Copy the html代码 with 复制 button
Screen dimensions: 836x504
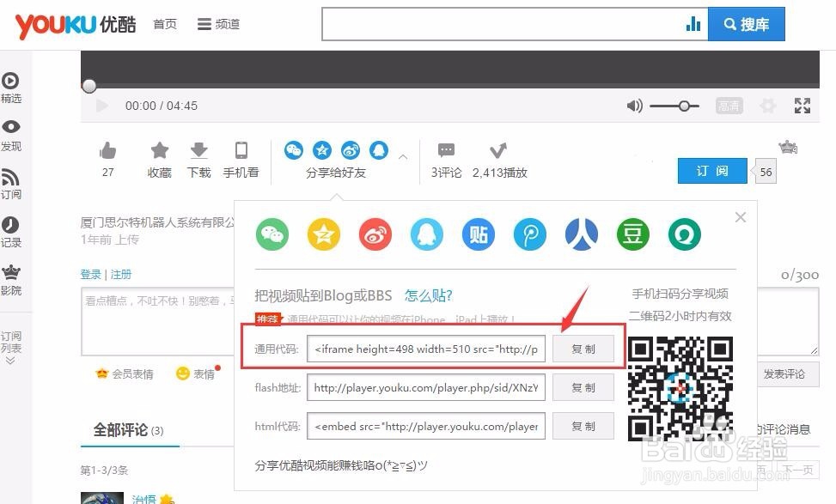[x=583, y=426]
